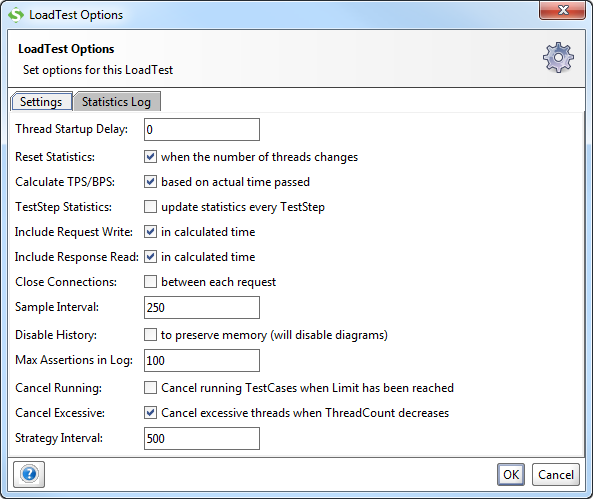Enable Close Connections between each request
This screenshot has width=593, height=499.
pyautogui.click(x=151, y=281)
